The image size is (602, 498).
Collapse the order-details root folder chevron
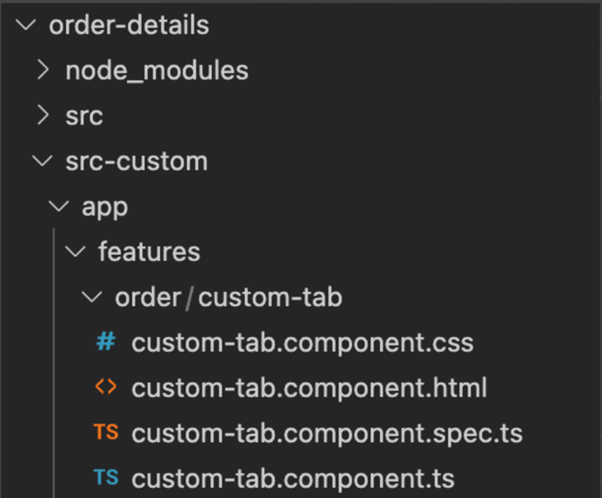tap(26, 25)
